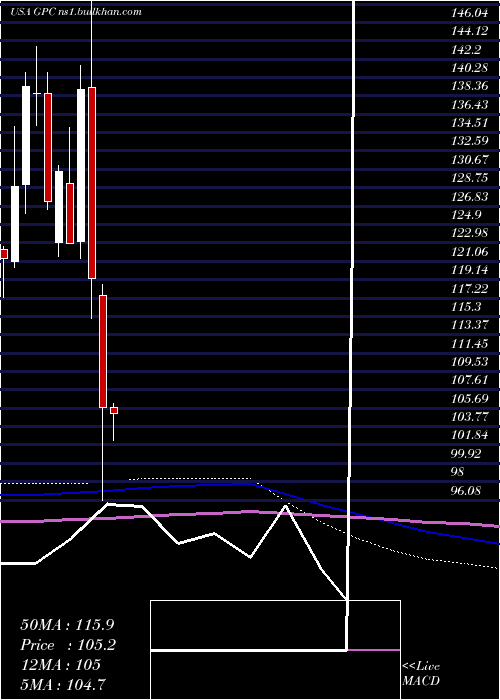Click the 'USA GPC ns1.bullkhan.com' header text
This screenshot has height=700, width=500.
click(x=75, y=12)
